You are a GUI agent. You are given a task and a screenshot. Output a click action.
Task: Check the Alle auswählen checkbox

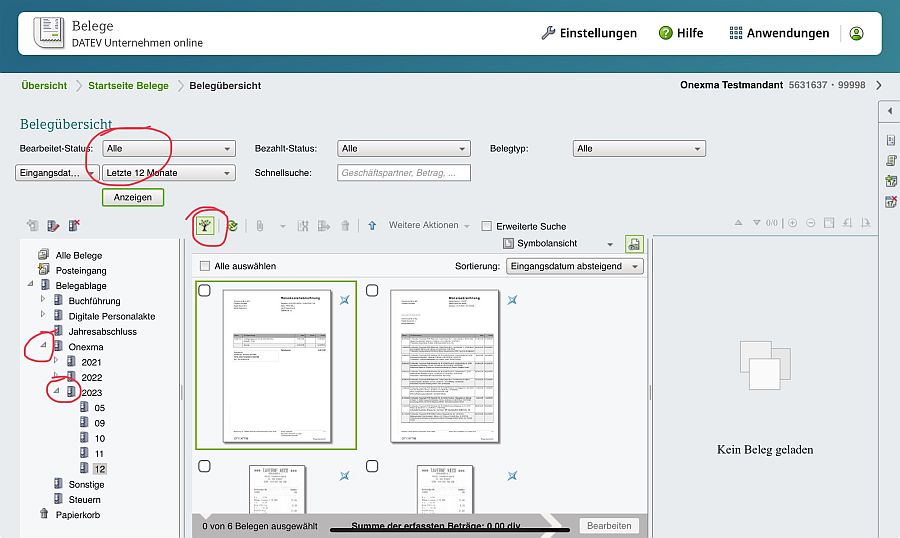204,266
